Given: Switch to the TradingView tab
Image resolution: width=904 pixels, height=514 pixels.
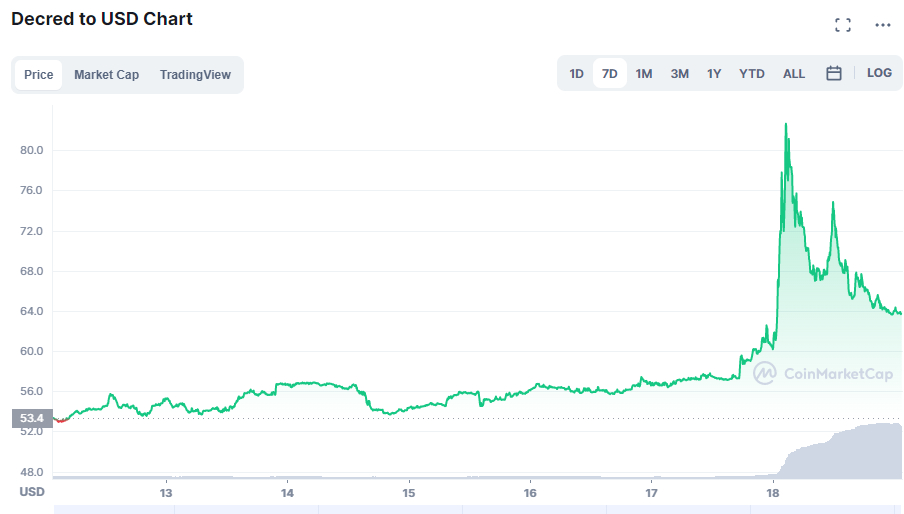Looking at the screenshot, I should click(195, 75).
